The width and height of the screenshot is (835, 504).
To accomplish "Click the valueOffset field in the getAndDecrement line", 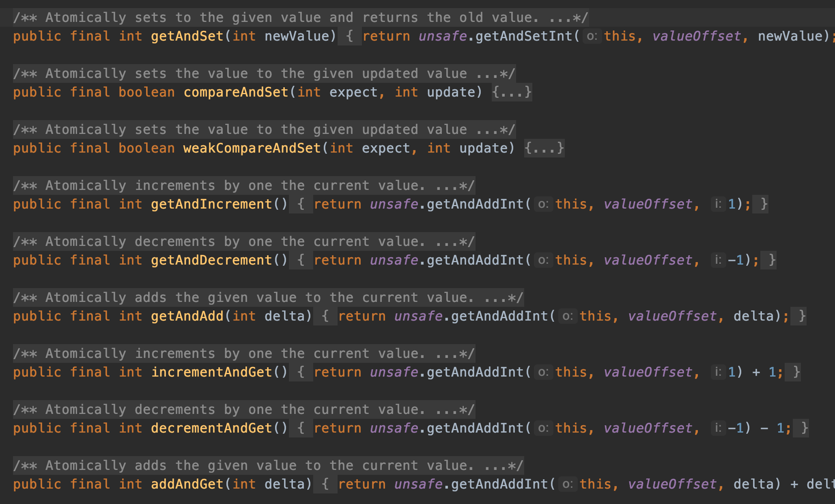I will [x=648, y=261].
